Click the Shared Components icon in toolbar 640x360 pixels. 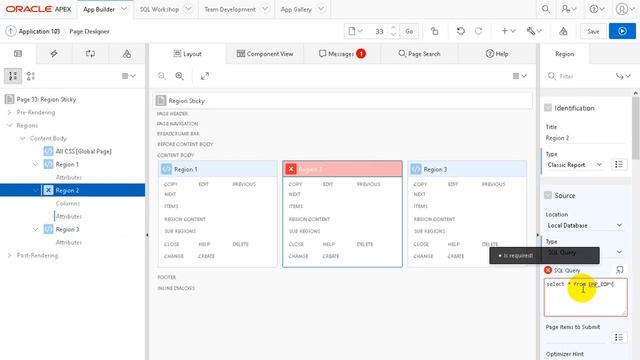point(563,31)
